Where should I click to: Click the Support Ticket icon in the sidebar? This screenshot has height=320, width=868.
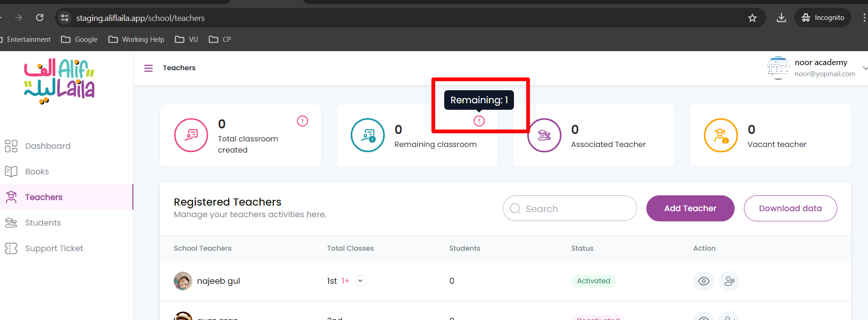11,248
